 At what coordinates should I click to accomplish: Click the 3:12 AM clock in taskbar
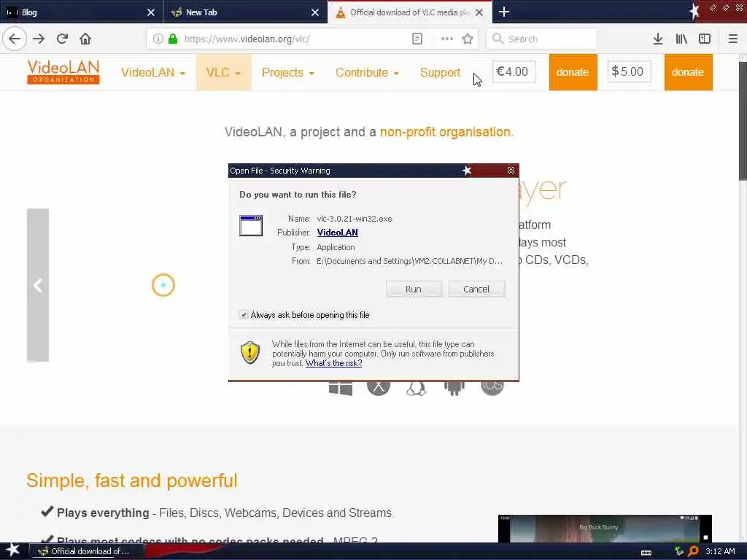click(720, 551)
